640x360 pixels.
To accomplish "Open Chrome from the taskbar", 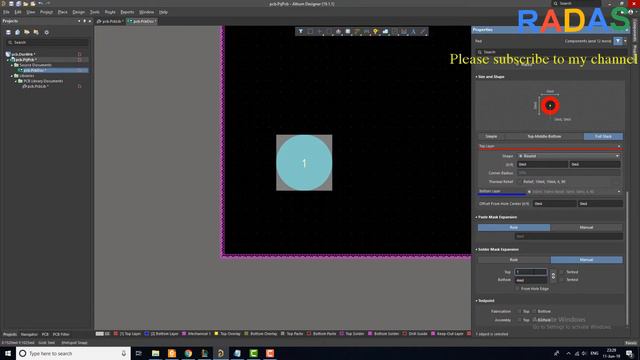I will click(x=188, y=353).
